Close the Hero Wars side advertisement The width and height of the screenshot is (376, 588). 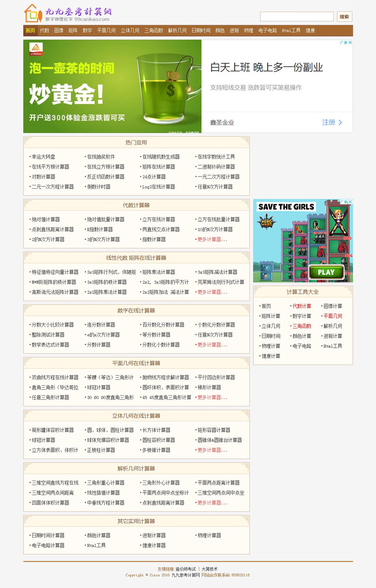click(x=350, y=202)
